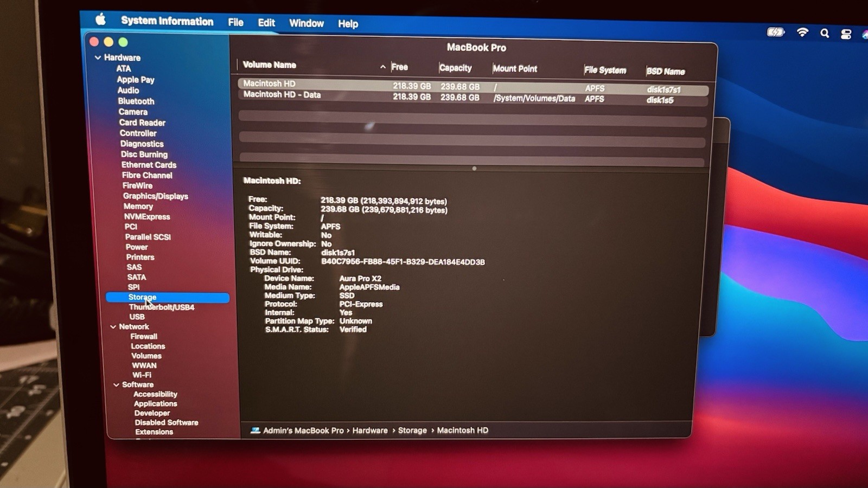Select PCI in the sidebar

(131, 227)
